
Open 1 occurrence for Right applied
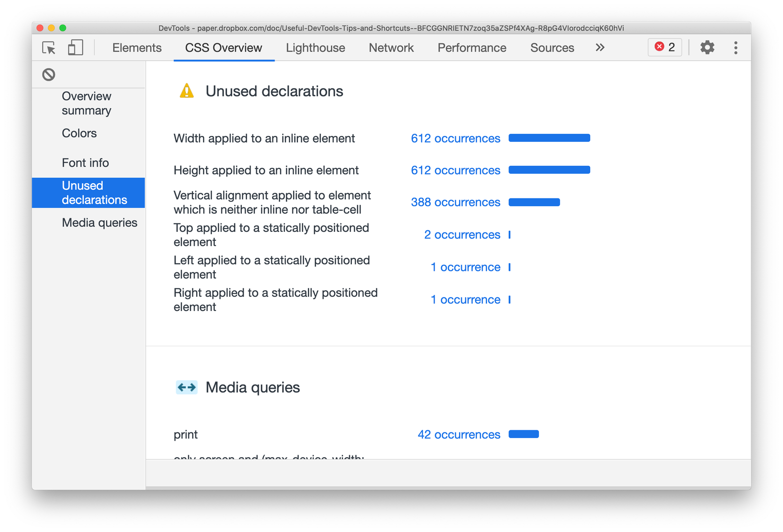(x=465, y=299)
